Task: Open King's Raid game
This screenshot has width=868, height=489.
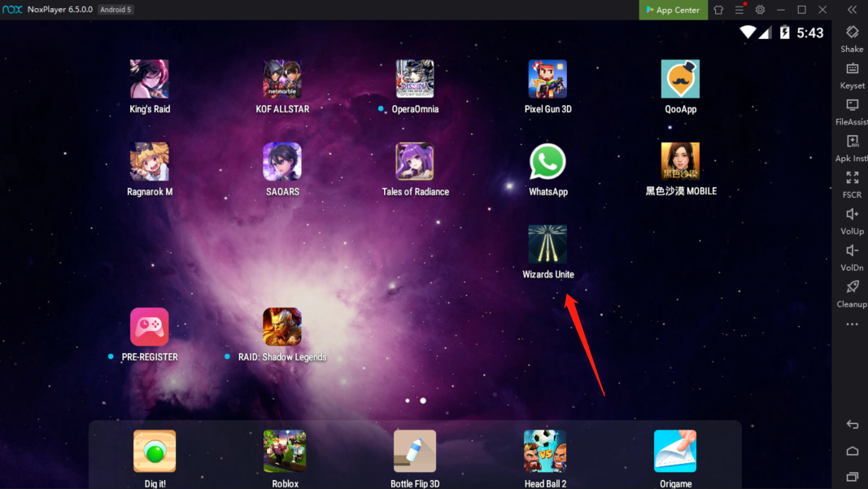Action: pos(150,80)
